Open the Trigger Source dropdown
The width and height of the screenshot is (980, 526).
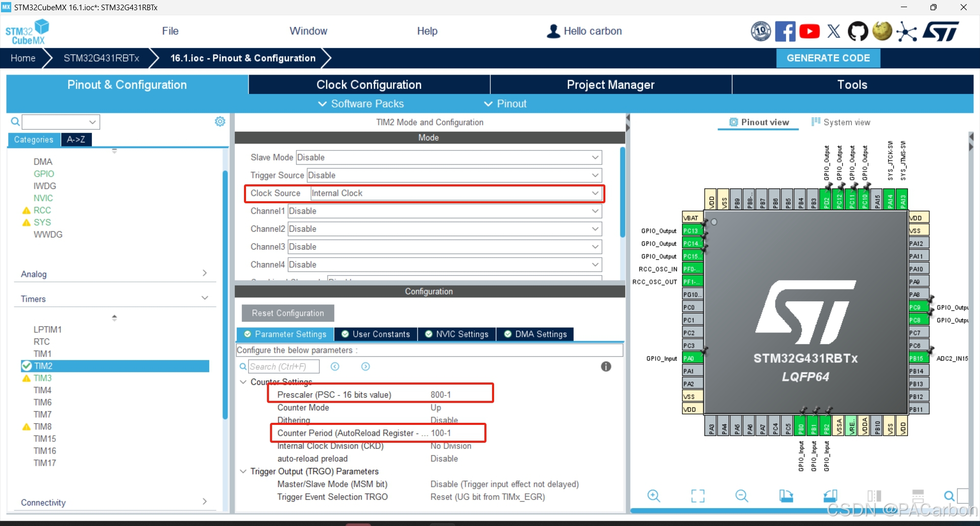[x=454, y=175]
